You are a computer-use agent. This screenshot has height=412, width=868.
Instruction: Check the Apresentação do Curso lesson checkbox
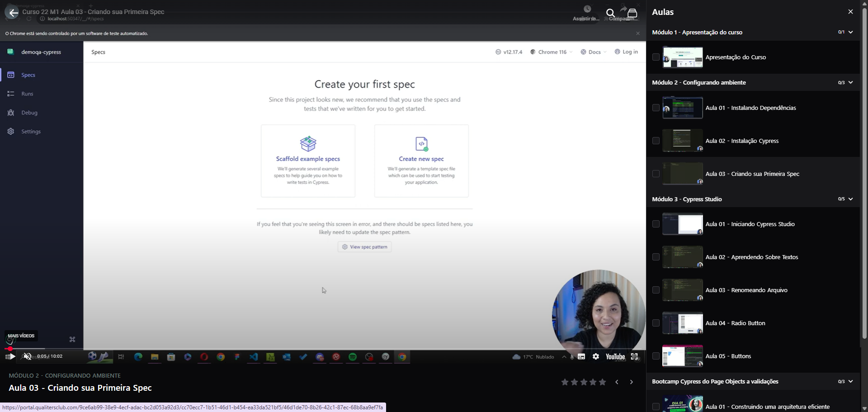click(x=656, y=57)
